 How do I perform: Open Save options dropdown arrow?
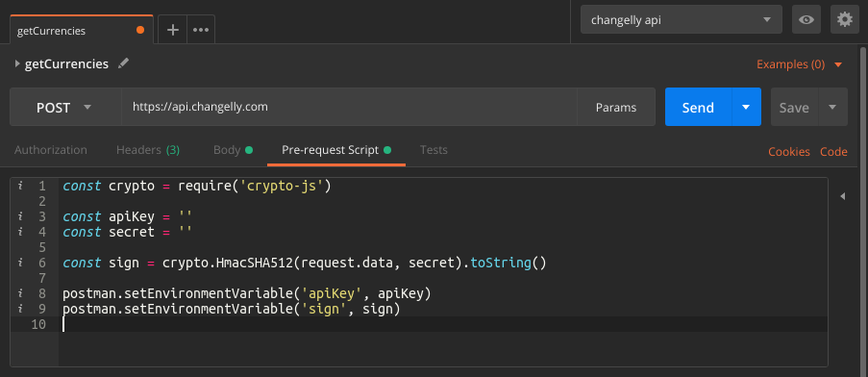point(832,107)
